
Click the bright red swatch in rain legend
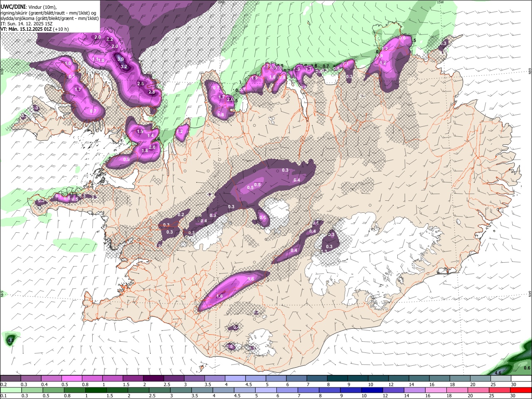(521, 390)
